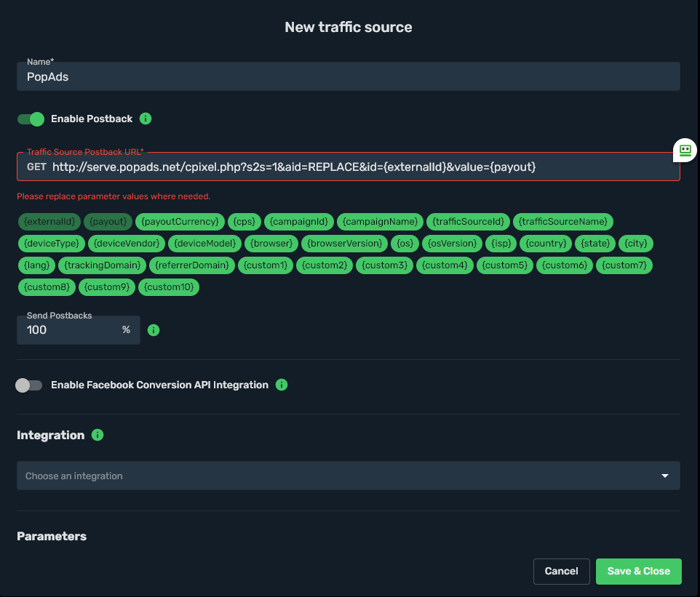Insert the {trafficSourceName} token
Screen dimensions: 700x597
click(x=563, y=222)
